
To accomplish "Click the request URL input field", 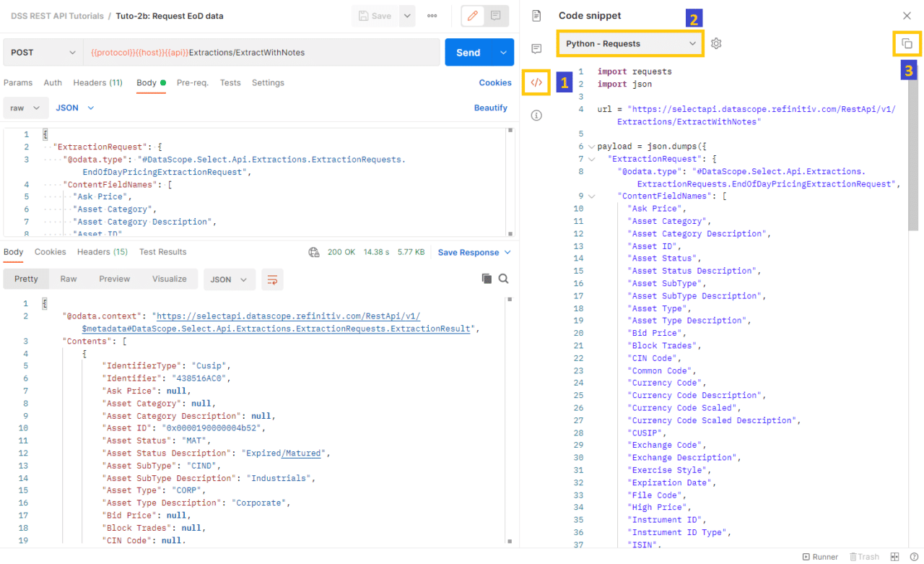I will pos(261,53).
